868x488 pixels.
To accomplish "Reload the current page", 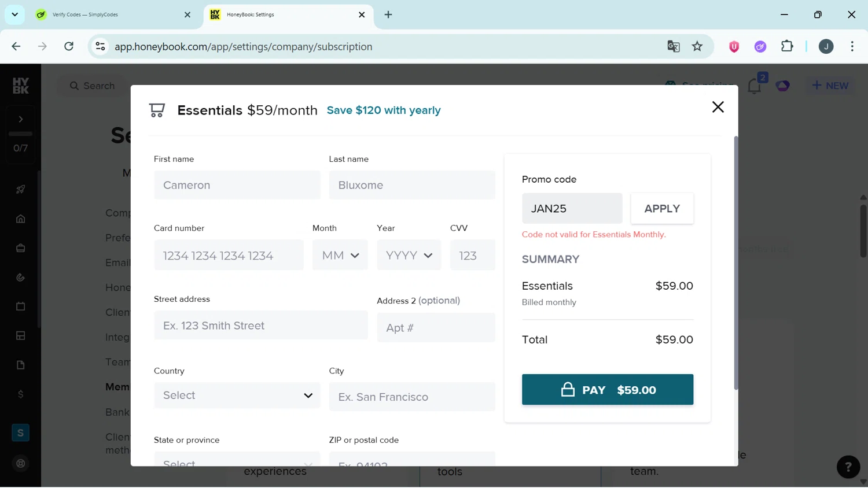I will (x=69, y=46).
